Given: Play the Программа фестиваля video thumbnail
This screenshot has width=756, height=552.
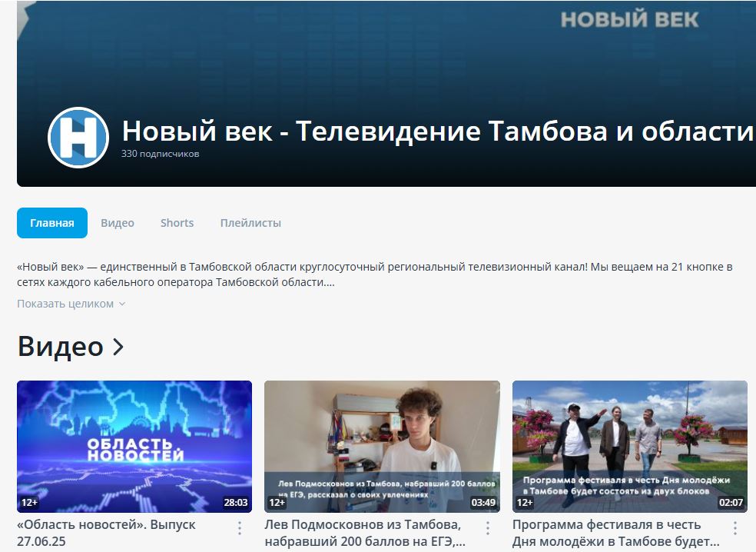Looking at the screenshot, I should pyautogui.click(x=630, y=447).
